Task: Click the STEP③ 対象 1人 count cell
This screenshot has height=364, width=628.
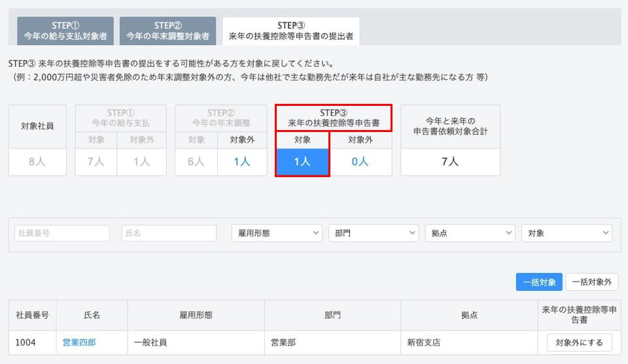Action: (x=302, y=162)
